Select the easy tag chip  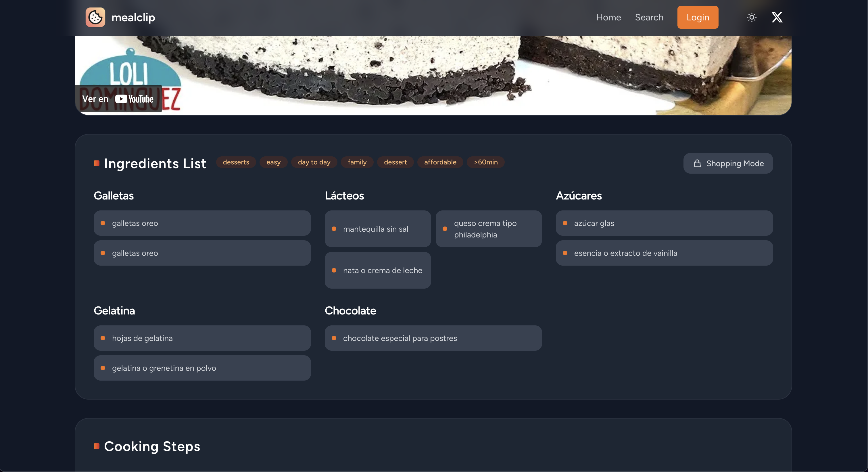(x=273, y=162)
